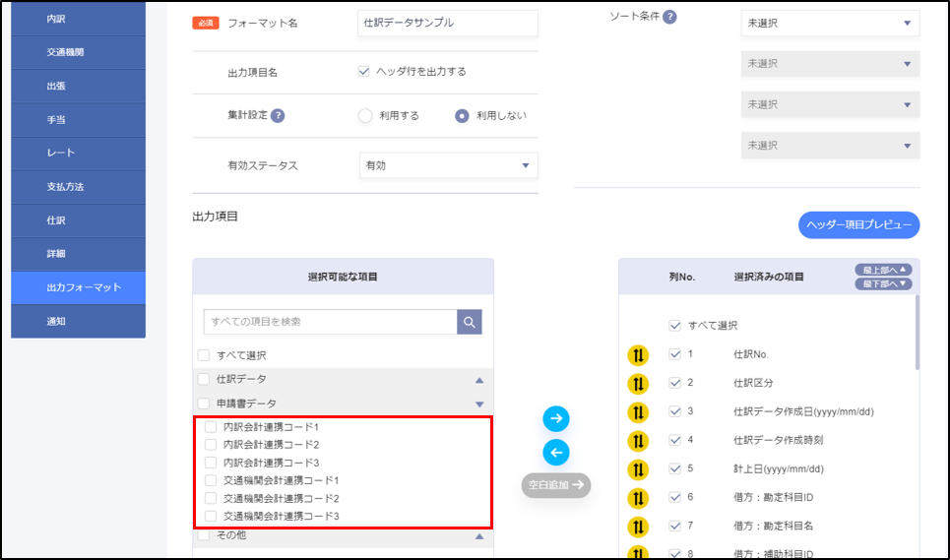Click the reorder icon beside 仕訳No.

tap(638, 354)
